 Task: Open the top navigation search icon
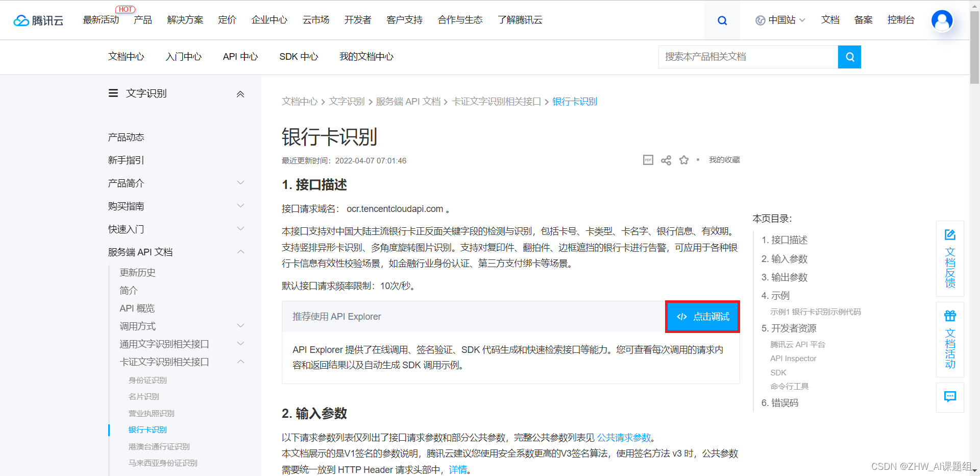click(x=722, y=20)
